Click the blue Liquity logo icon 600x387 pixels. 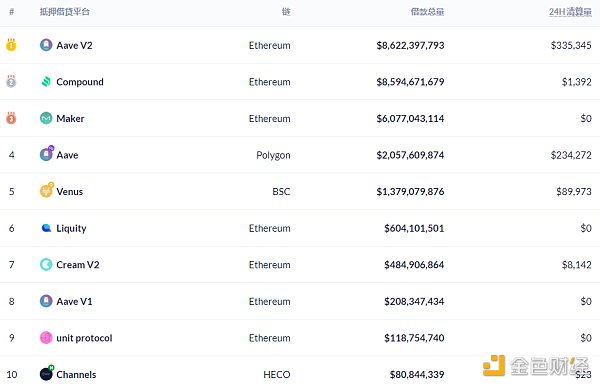coord(46,228)
